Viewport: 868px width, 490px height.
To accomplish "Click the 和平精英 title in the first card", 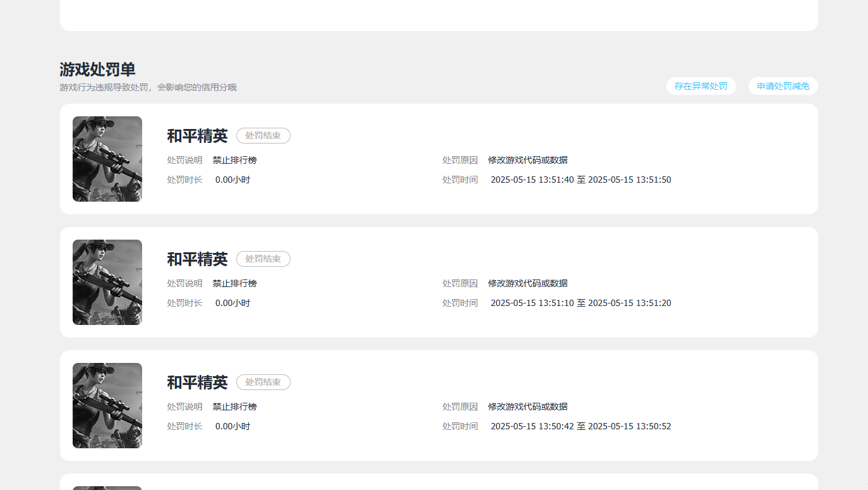I will [x=197, y=136].
